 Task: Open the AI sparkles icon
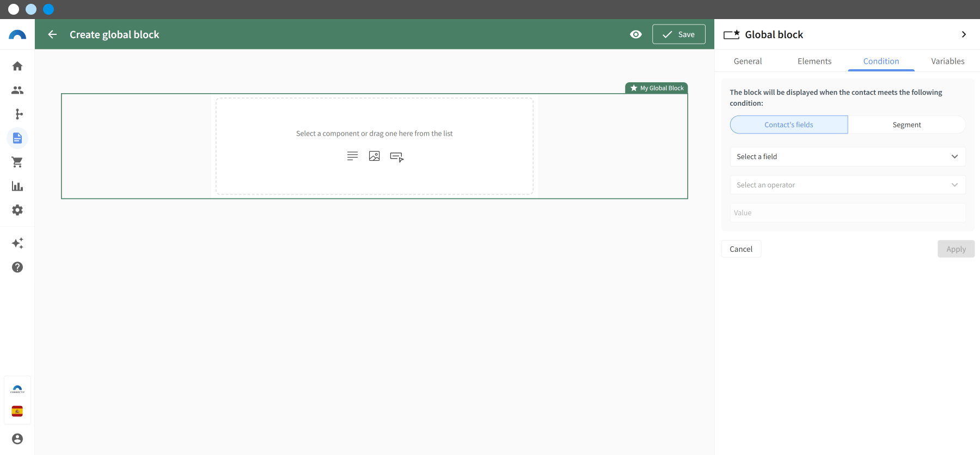click(x=17, y=243)
